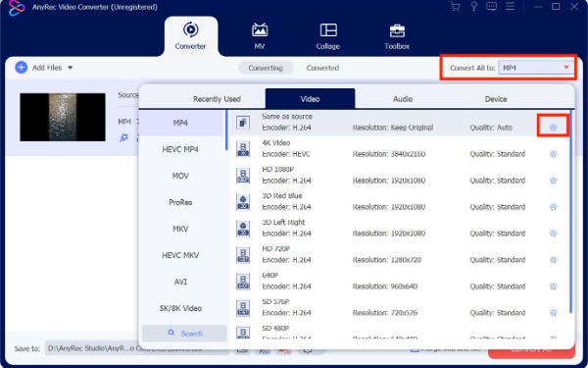
Task: Click the Same as source preset icon
Action: pyautogui.click(x=243, y=123)
